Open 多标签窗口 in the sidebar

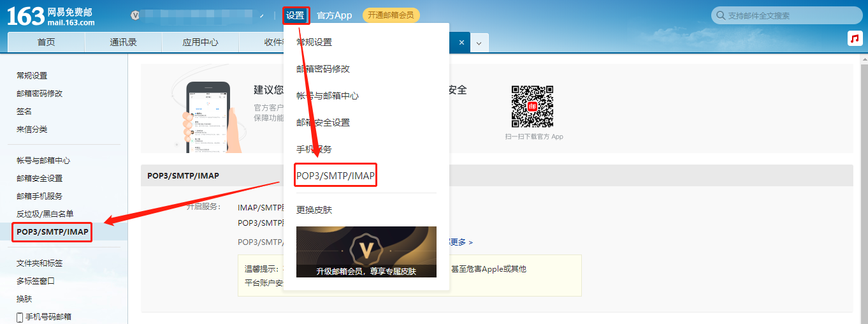(36, 281)
